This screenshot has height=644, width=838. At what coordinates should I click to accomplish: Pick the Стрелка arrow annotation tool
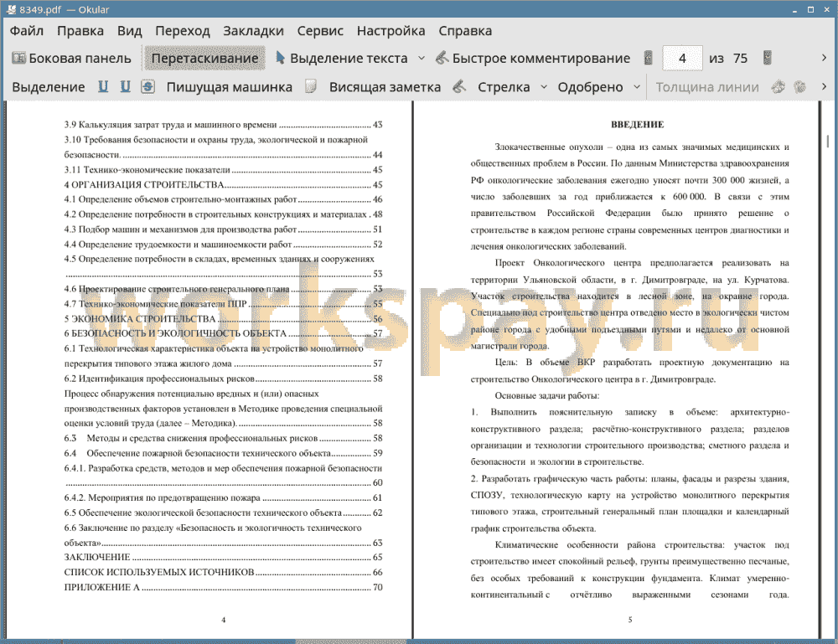(504, 87)
